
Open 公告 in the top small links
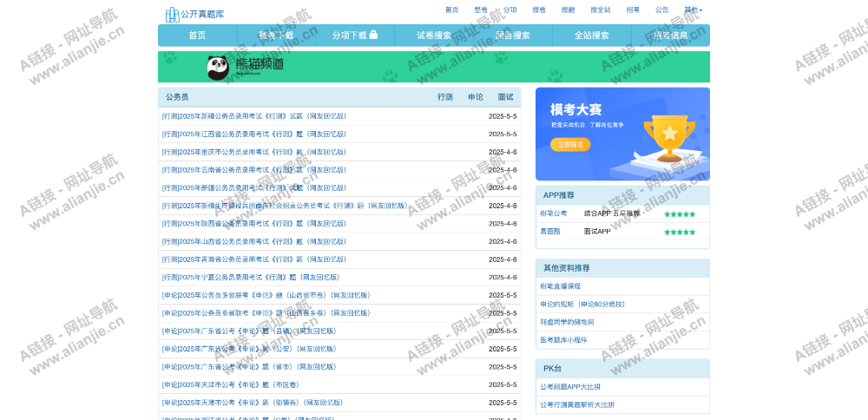click(x=661, y=10)
